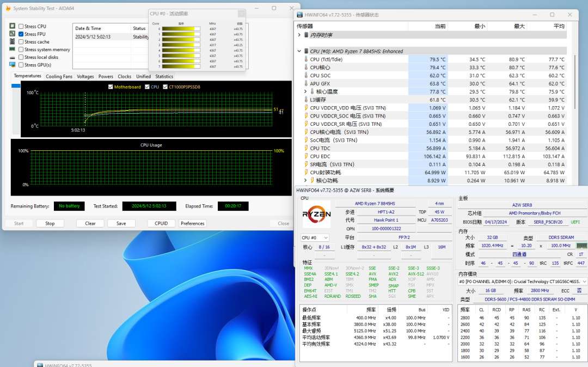Expand the 核心温度 row

[x=305, y=91]
